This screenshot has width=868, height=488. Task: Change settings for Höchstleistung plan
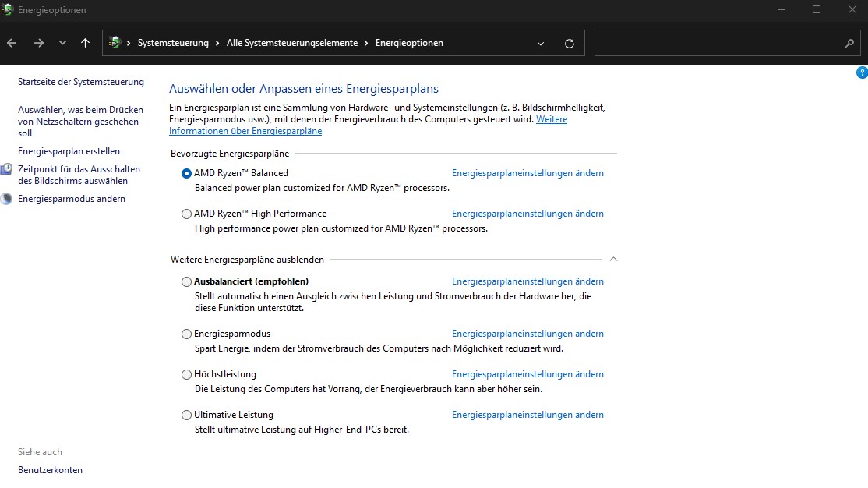[x=528, y=374]
